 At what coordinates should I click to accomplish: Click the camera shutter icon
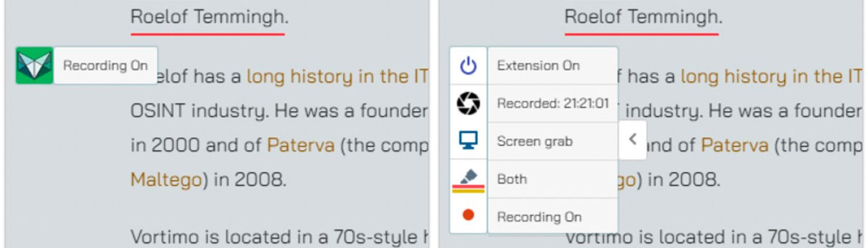(468, 104)
